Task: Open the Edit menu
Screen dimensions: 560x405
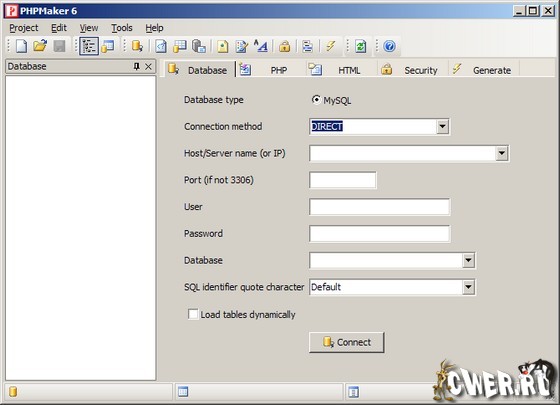Action: click(x=59, y=28)
